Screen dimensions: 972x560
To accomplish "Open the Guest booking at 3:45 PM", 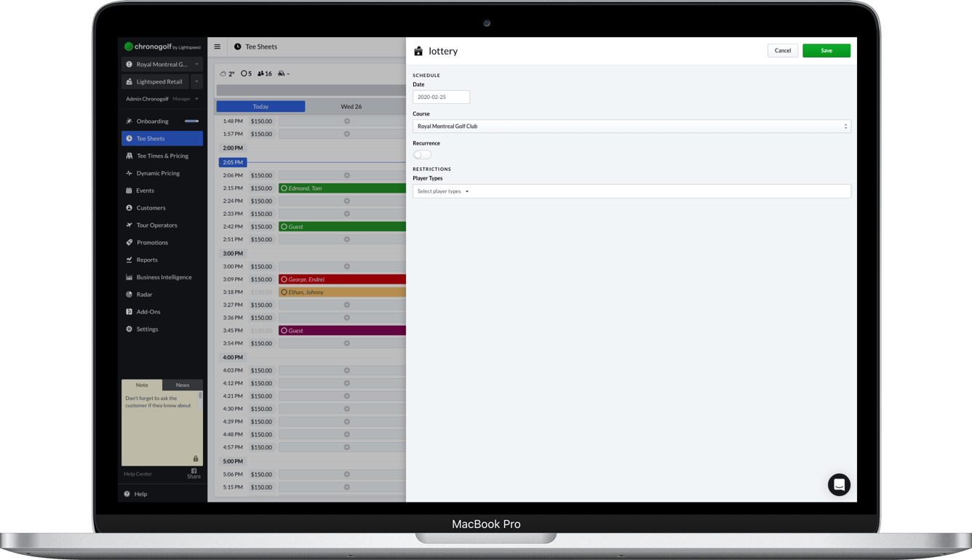I will (x=342, y=331).
